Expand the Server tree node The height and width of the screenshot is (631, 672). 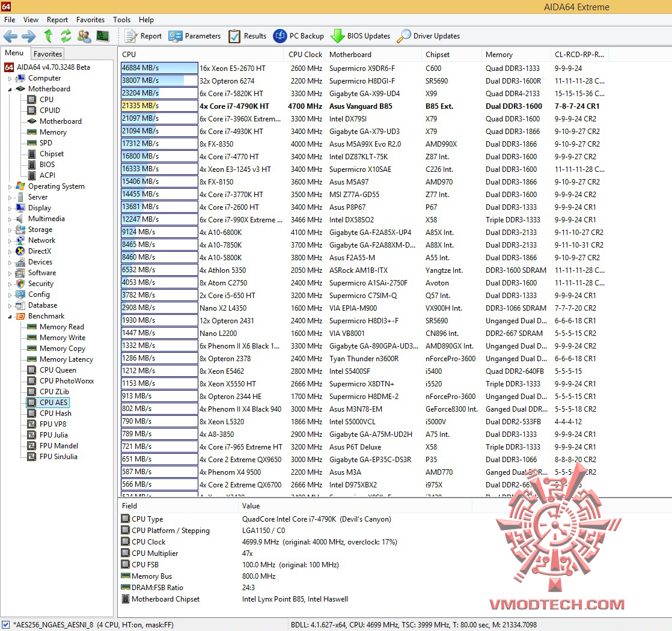point(10,198)
